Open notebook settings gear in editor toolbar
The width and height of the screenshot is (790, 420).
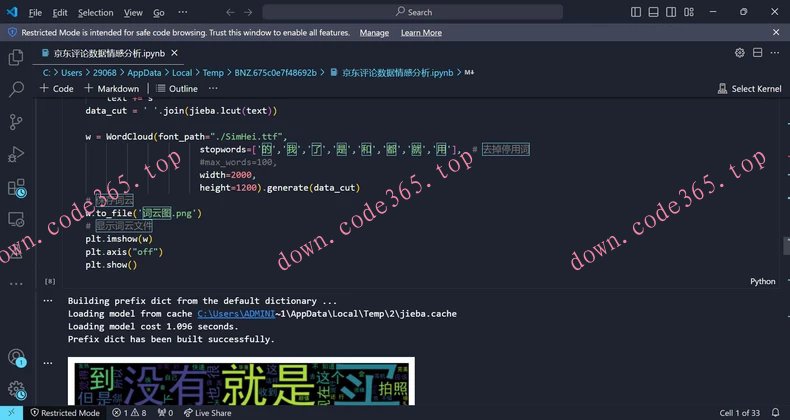(740, 53)
